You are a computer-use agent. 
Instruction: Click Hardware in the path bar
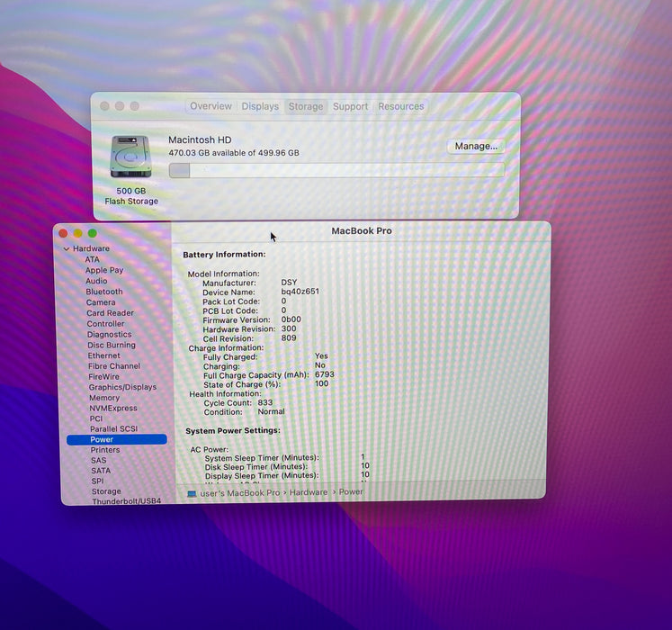pyautogui.click(x=309, y=492)
